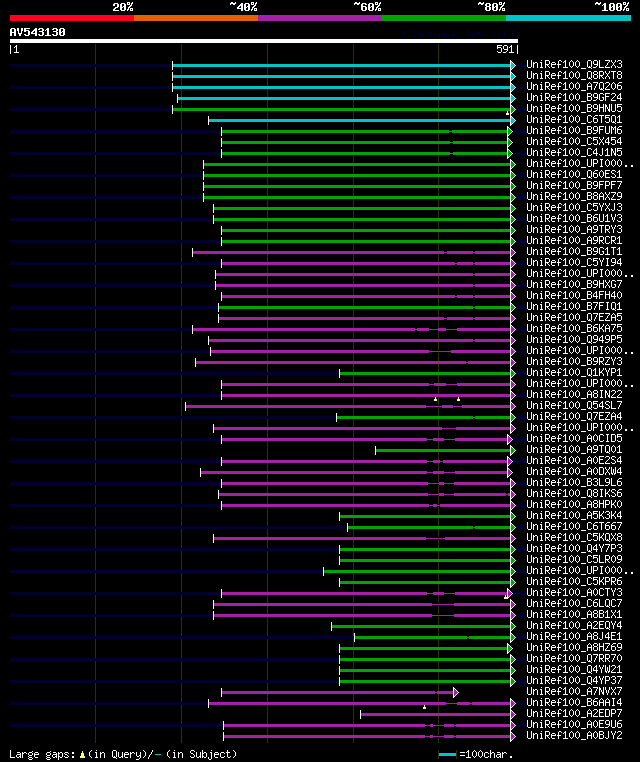
Task: Click the UniRef100_B6KA75 hit name
Action: [574, 328]
